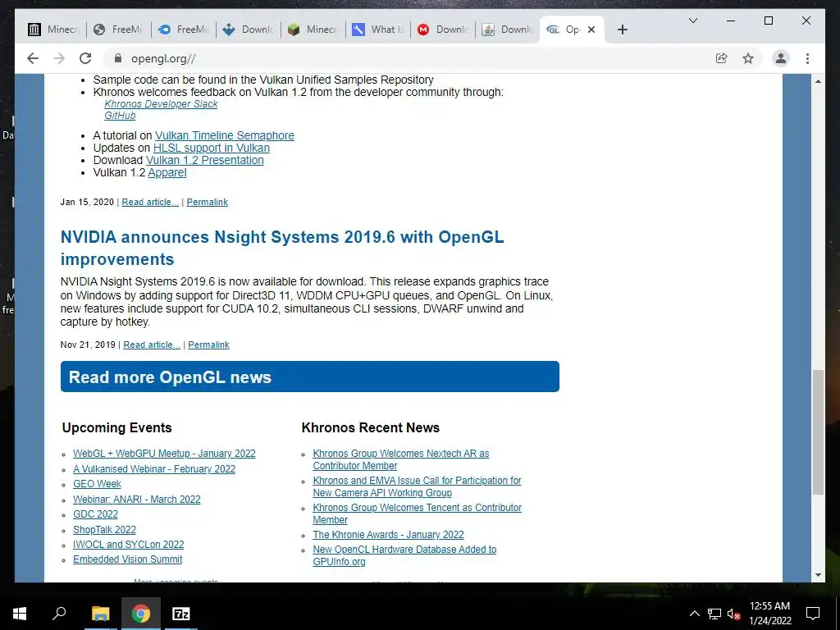
Task: Open File Explorer from the taskbar
Action: coord(100,614)
